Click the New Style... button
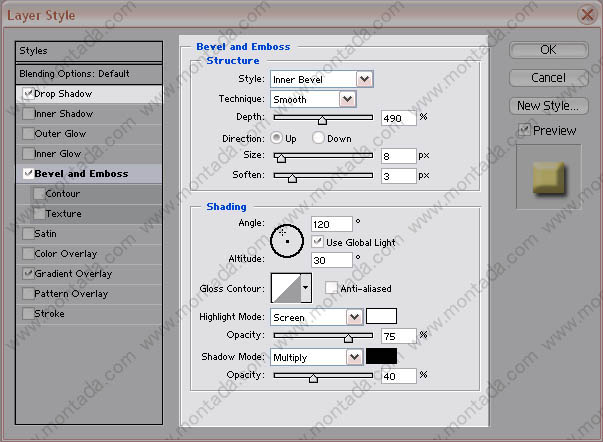603x442 pixels. pyautogui.click(x=549, y=106)
